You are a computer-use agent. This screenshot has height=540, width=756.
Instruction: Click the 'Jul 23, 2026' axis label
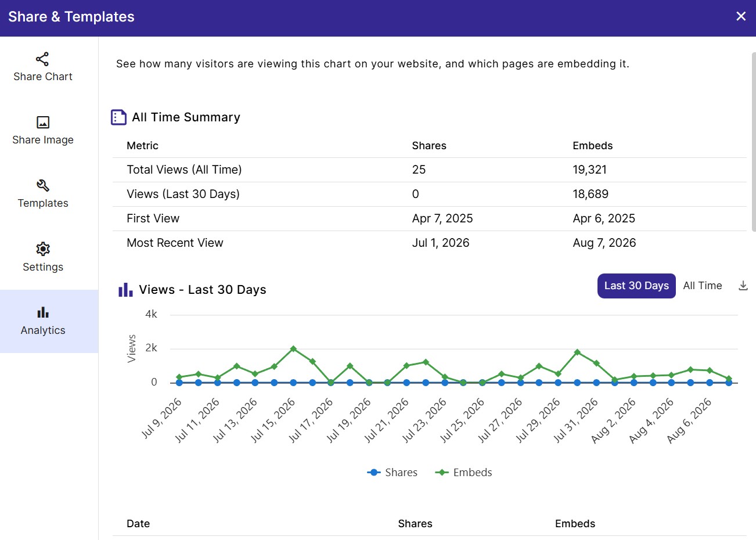tap(424, 420)
